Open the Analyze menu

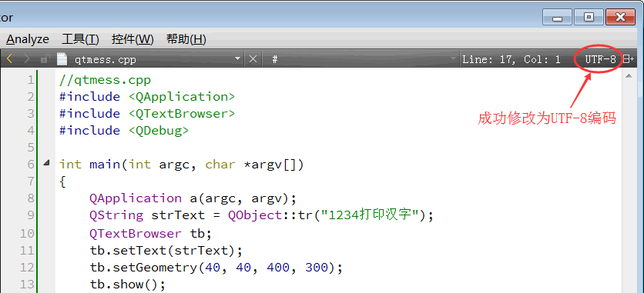point(28,39)
